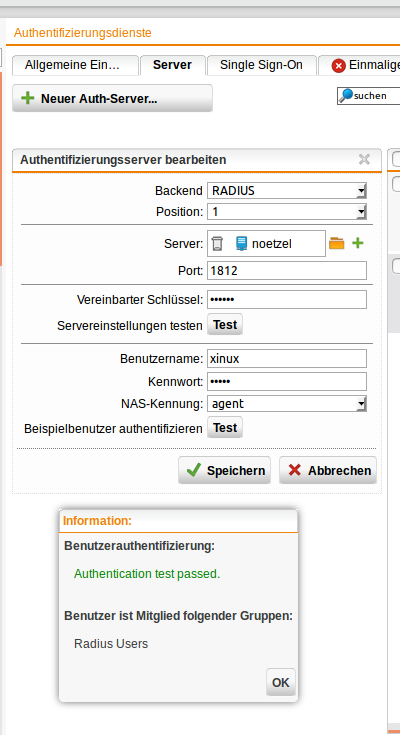Image resolution: width=400 pixels, height=735 pixels.
Task: Click magnifier icon in search box
Action: tap(346, 95)
